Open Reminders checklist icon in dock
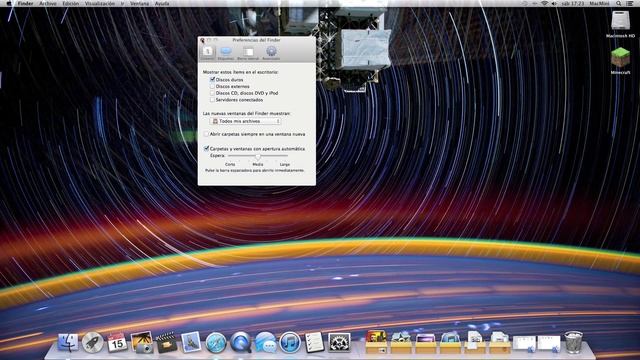Viewport: 640px width, 360px height. [x=314, y=342]
